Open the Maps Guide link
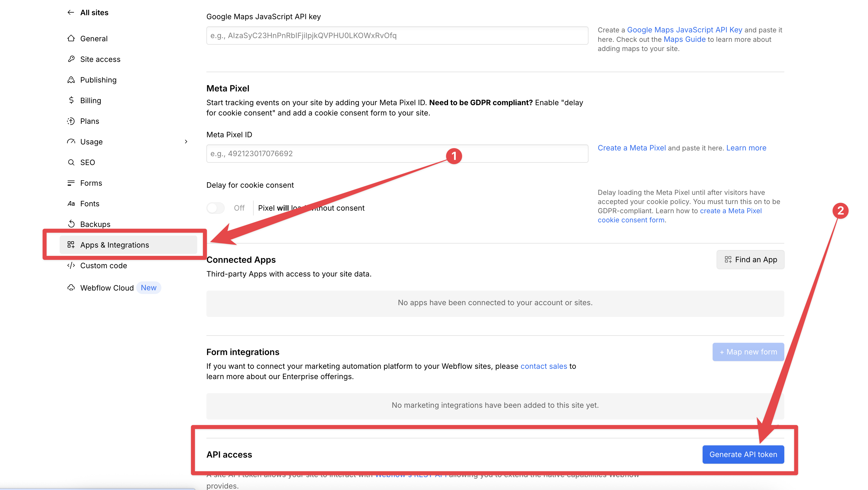868x490 pixels. pyautogui.click(x=684, y=39)
